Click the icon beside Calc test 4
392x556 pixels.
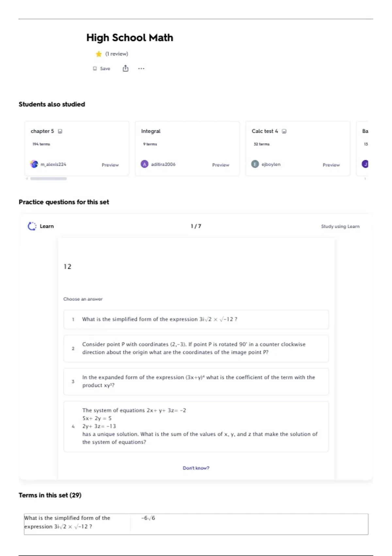click(x=284, y=131)
